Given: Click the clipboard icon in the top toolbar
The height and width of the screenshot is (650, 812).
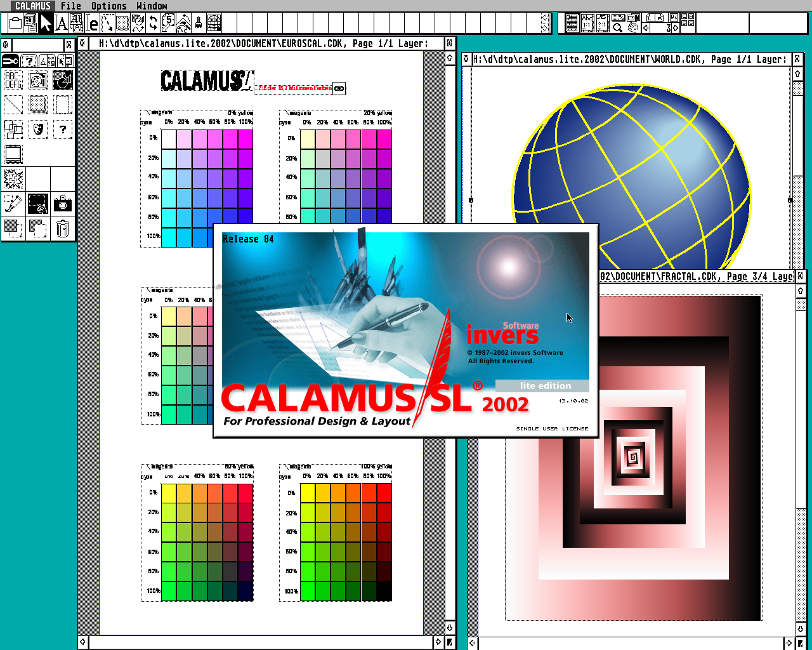Looking at the screenshot, I should [x=15, y=23].
